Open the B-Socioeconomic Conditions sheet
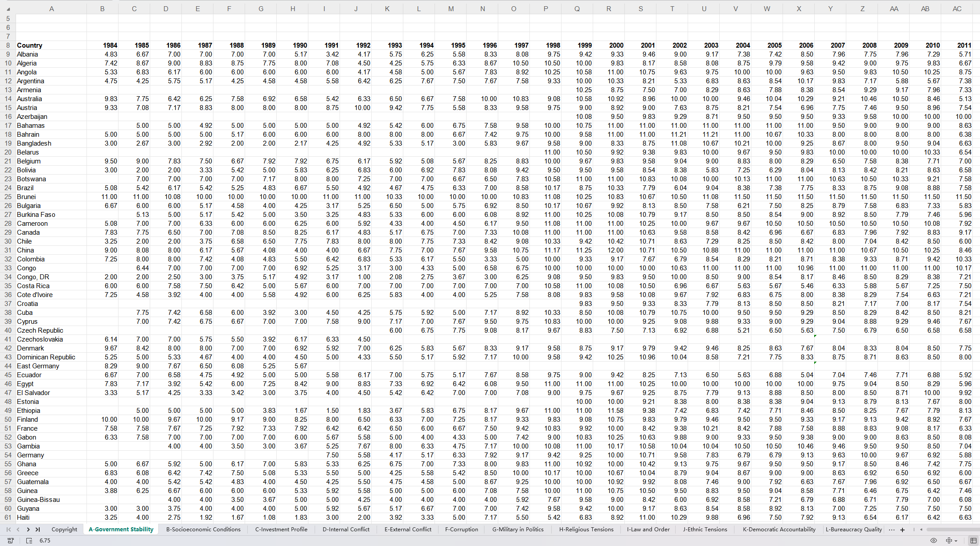This screenshot has width=980, height=546. tap(203, 530)
